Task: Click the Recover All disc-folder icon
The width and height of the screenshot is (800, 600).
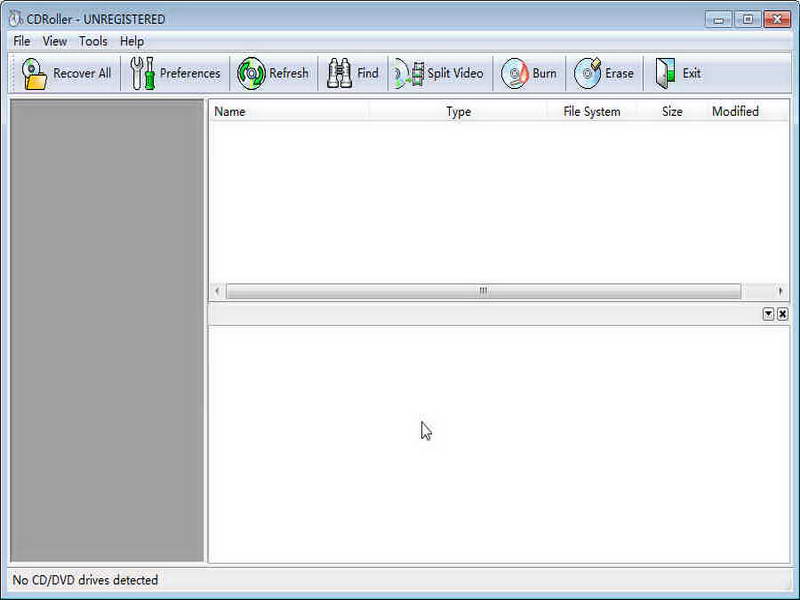Action: (34, 73)
